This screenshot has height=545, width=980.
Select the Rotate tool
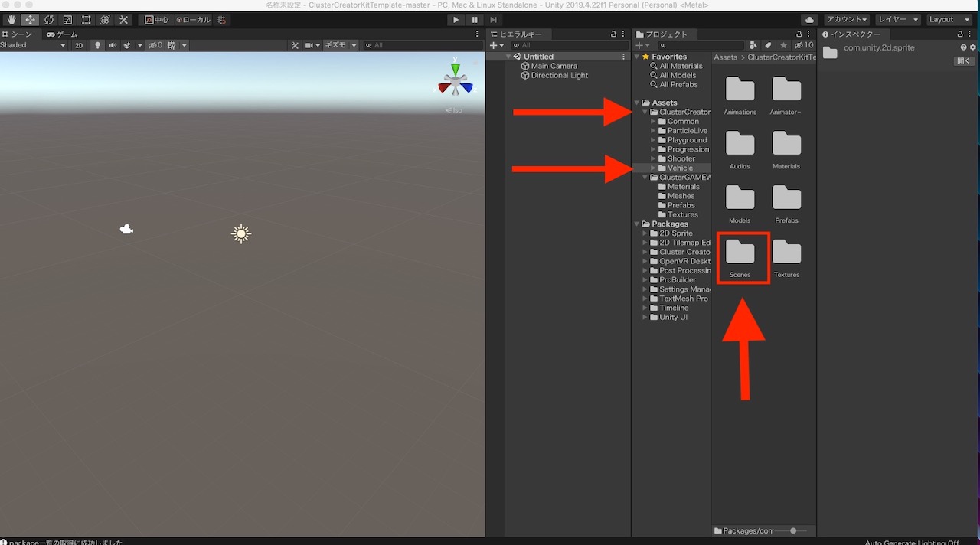48,19
